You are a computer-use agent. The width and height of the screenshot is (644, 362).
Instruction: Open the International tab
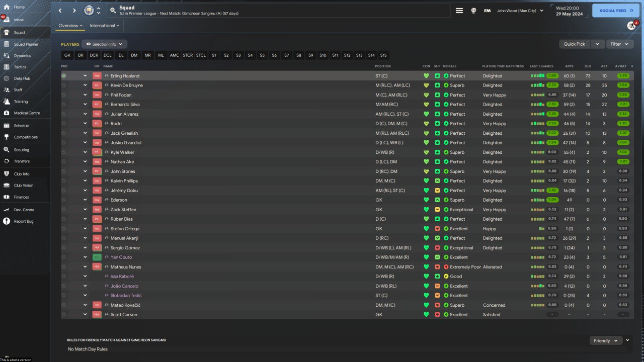[104, 26]
